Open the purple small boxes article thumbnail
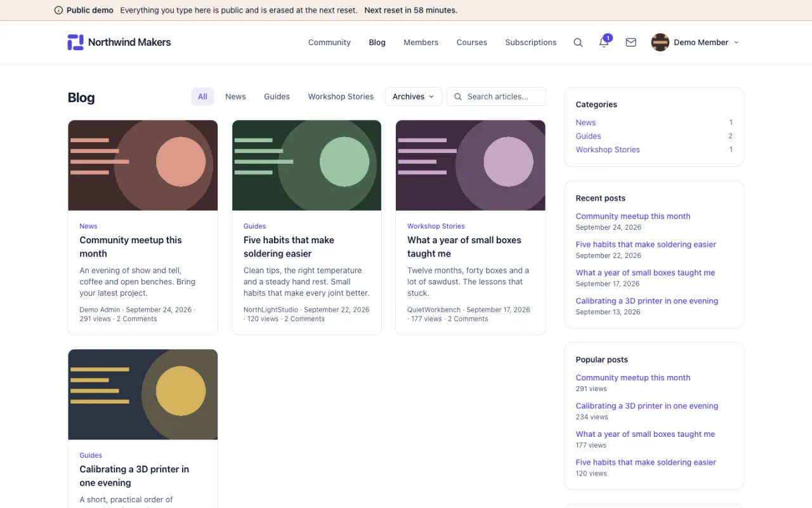 coord(471,165)
